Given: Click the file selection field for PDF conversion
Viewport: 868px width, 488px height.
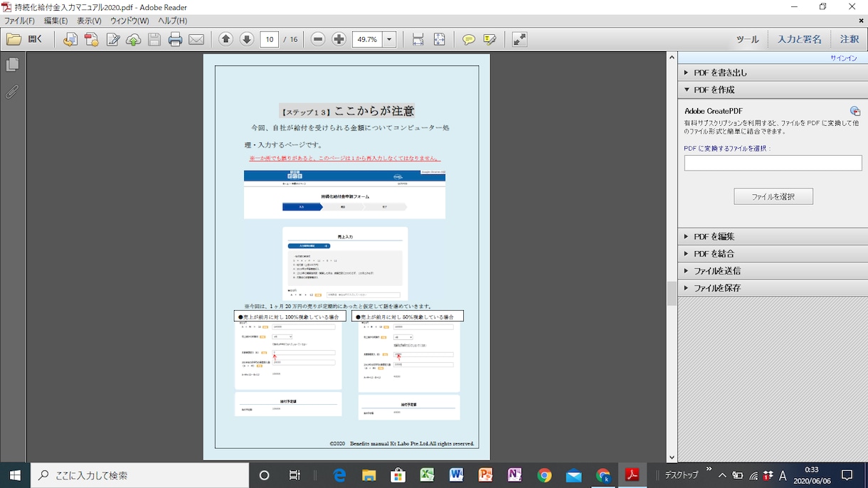Looking at the screenshot, I should [x=773, y=163].
